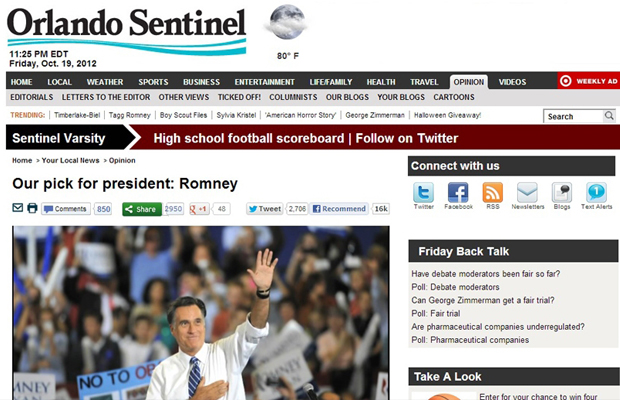Viewport: 620px width, 400px height.
Task: Click the Blogs icon in sidebar
Action: (562, 192)
